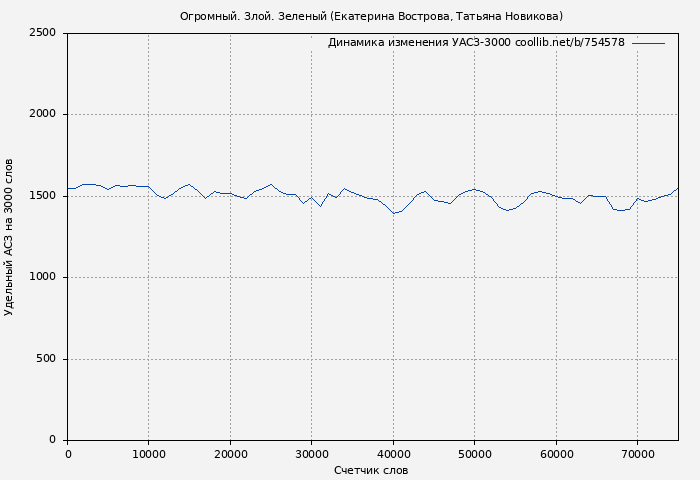Click the 40000 mark on x-axis
Screen dimensions: 700x480
(x=393, y=454)
